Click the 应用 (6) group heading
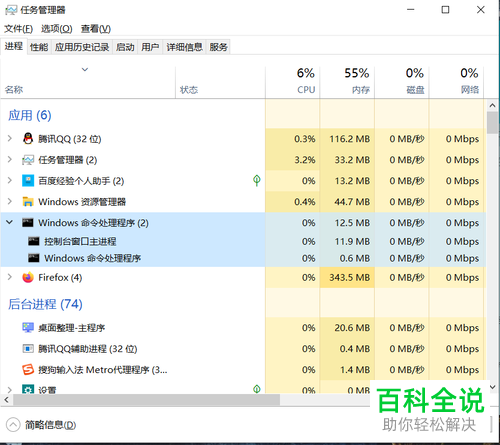500x445 pixels. (30, 115)
